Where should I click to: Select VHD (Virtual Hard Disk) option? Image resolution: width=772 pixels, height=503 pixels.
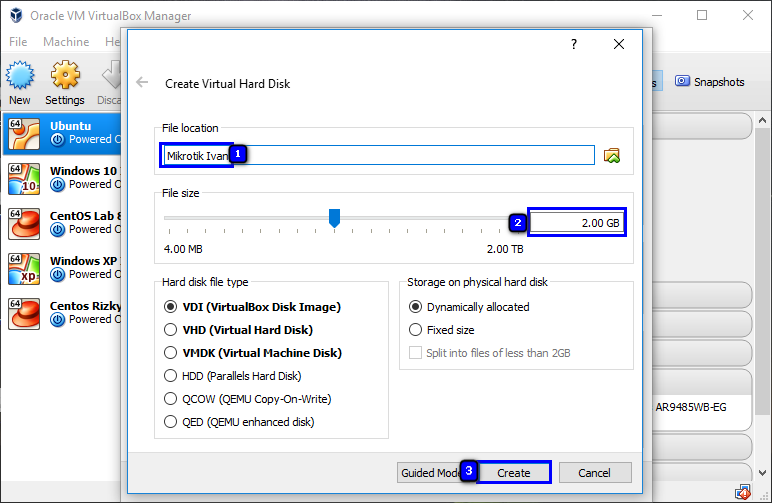[x=170, y=330]
